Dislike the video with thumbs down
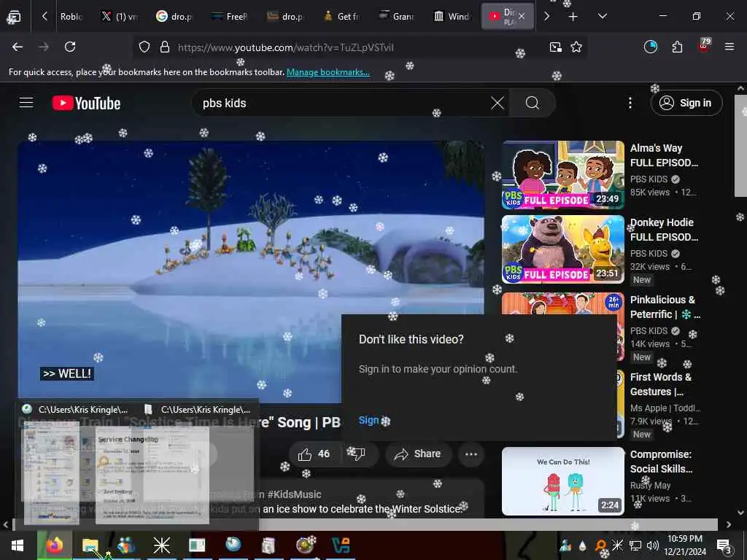Image resolution: width=747 pixels, height=560 pixels. [358, 454]
